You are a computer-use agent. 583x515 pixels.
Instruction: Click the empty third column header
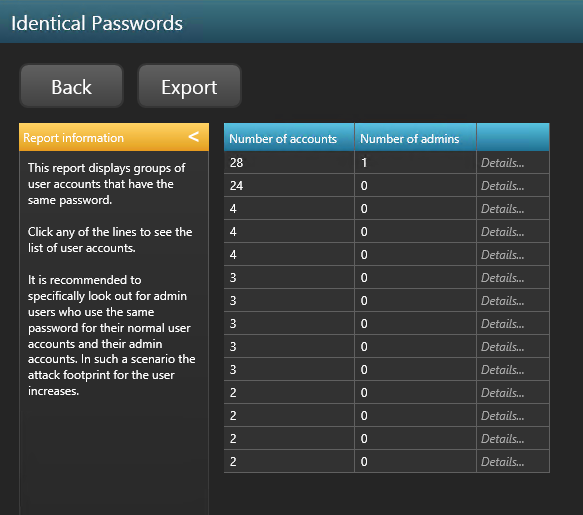(x=513, y=137)
